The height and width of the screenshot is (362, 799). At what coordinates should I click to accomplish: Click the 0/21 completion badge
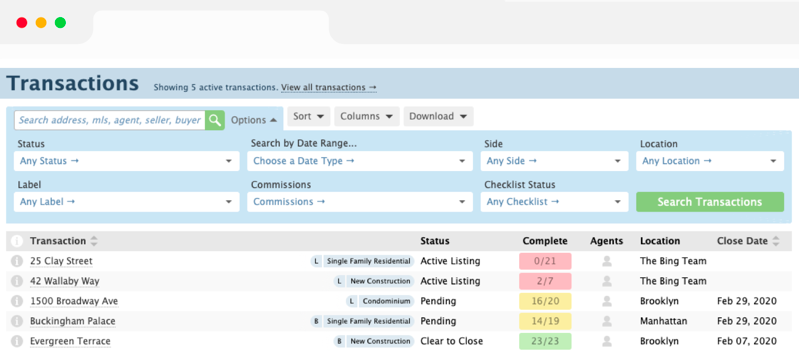(x=545, y=261)
